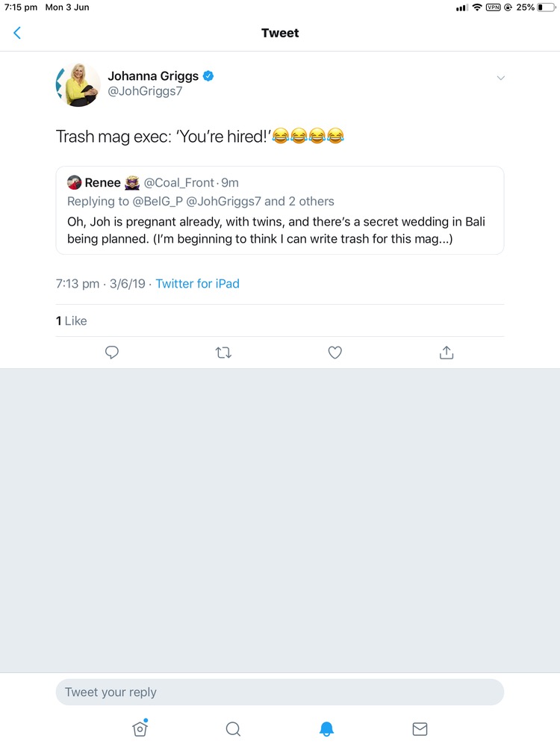Reply using the speech bubble icon
Image resolution: width=560 pixels, height=747 pixels.
(112, 353)
